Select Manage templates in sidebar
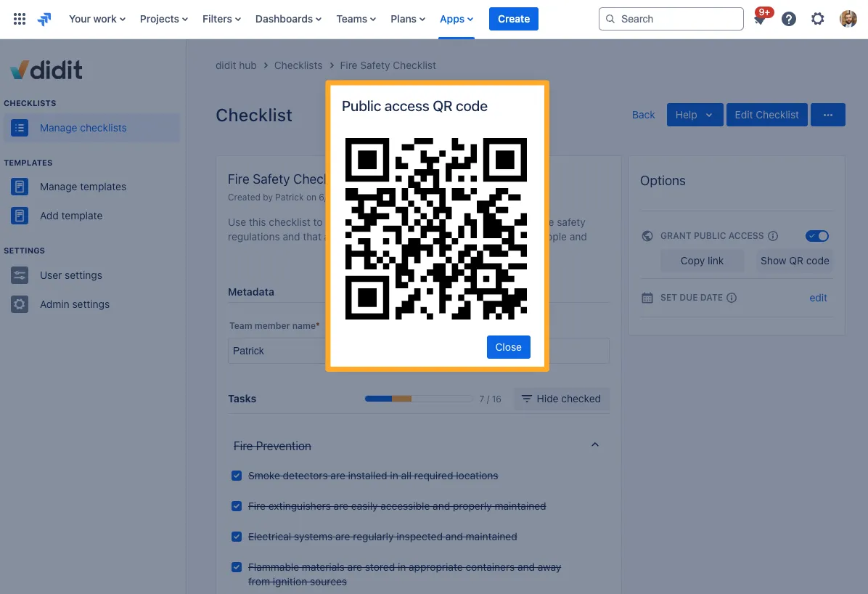The width and height of the screenshot is (868, 594). click(x=83, y=187)
